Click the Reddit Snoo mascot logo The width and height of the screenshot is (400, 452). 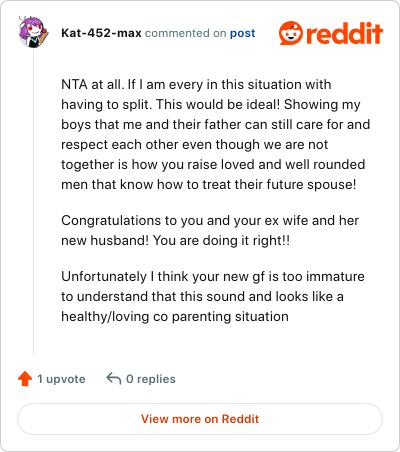point(291,33)
